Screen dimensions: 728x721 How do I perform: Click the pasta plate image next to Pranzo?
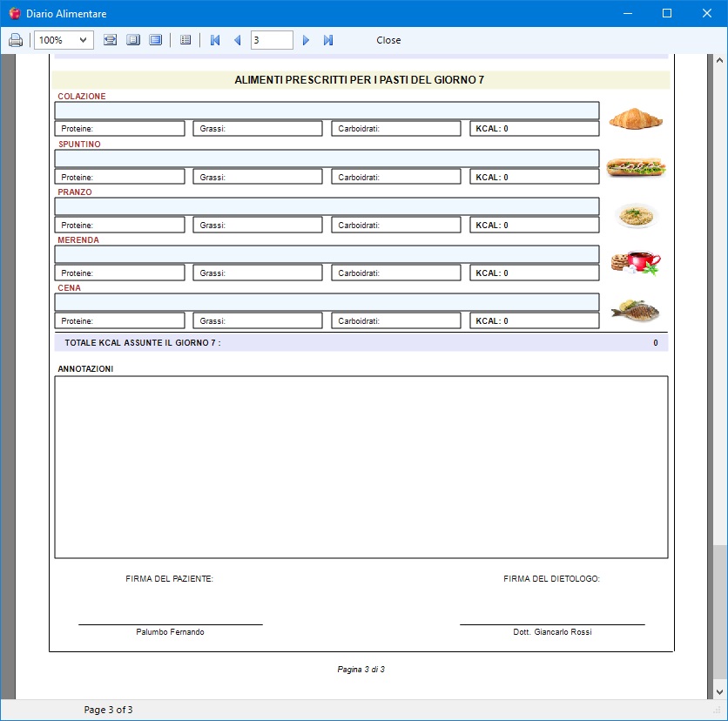point(637,215)
